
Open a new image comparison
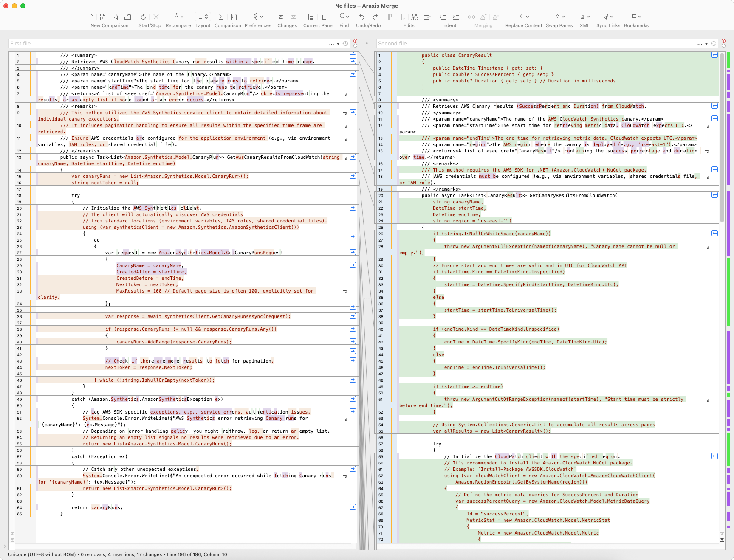click(115, 17)
